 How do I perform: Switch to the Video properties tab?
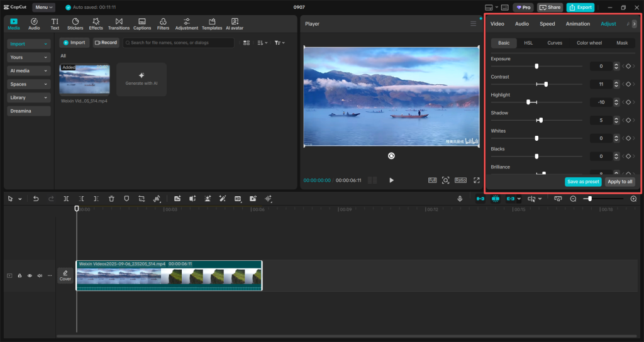point(497,24)
